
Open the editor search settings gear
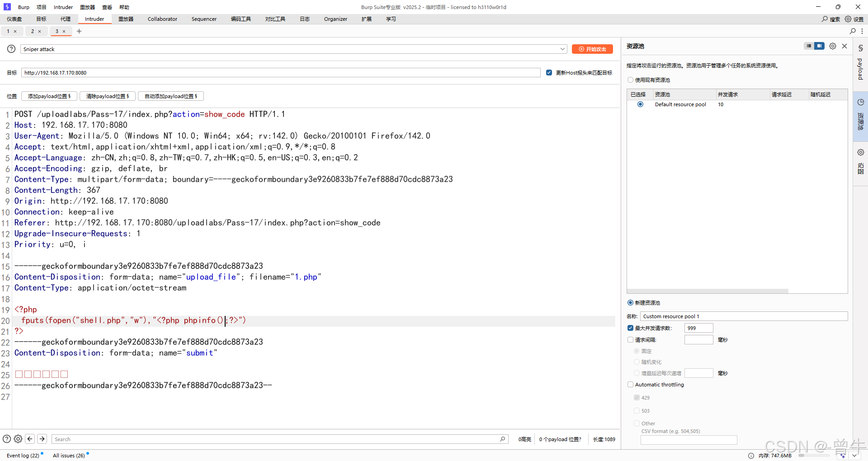pyautogui.click(x=18, y=439)
